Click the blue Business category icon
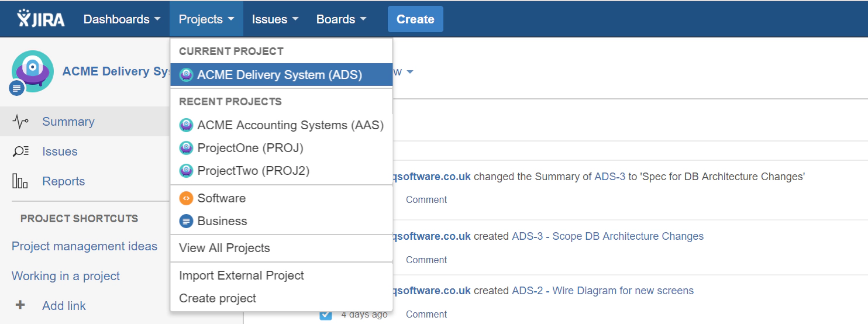Screen dimensions: 868x324 click(186, 221)
